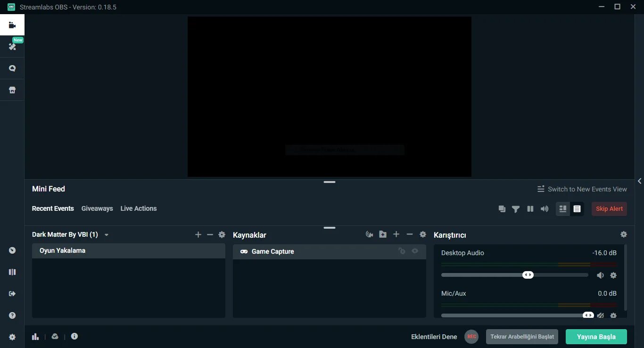Click the Mic/Aux volume slider handle
644x348 pixels.
pos(588,315)
